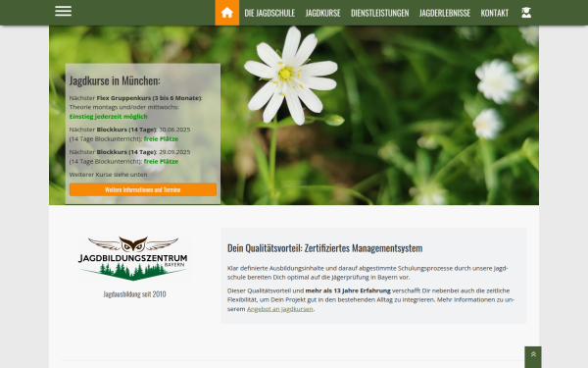Viewport: 588px width, 368px height.
Task: Click the Theorie montags und/oder mittwochs line
Action: pos(123,107)
